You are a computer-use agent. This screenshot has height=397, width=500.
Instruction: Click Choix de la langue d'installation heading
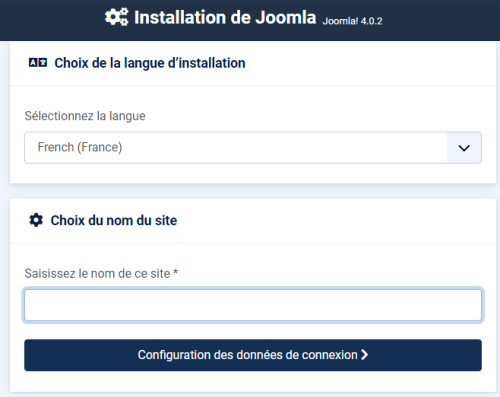pos(150,63)
